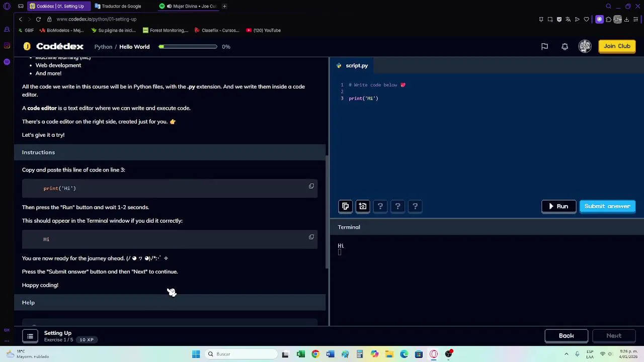Open the Forest Monitoring bookmark
644x362 pixels.
[x=165, y=30]
